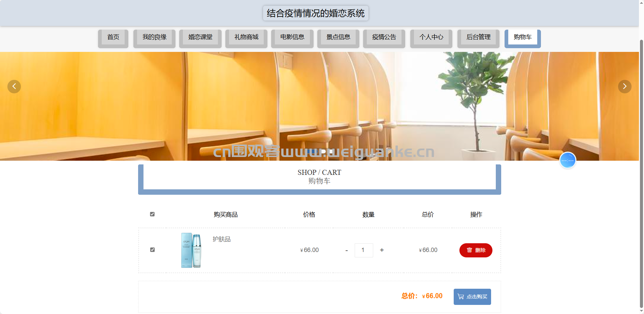Go to the 首页 home tab
The height and width of the screenshot is (314, 644).
[113, 37]
